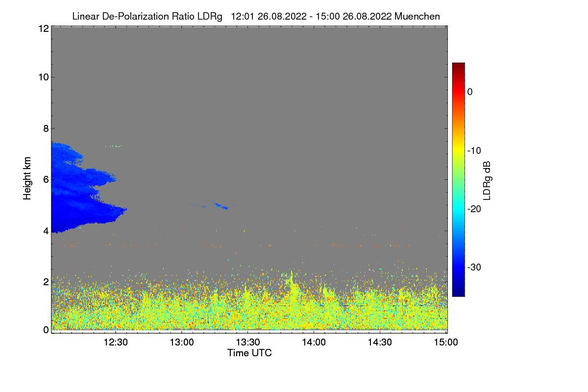Screen dimensions: 588x392
Task: Click the height axis label 12
Action: (43, 28)
